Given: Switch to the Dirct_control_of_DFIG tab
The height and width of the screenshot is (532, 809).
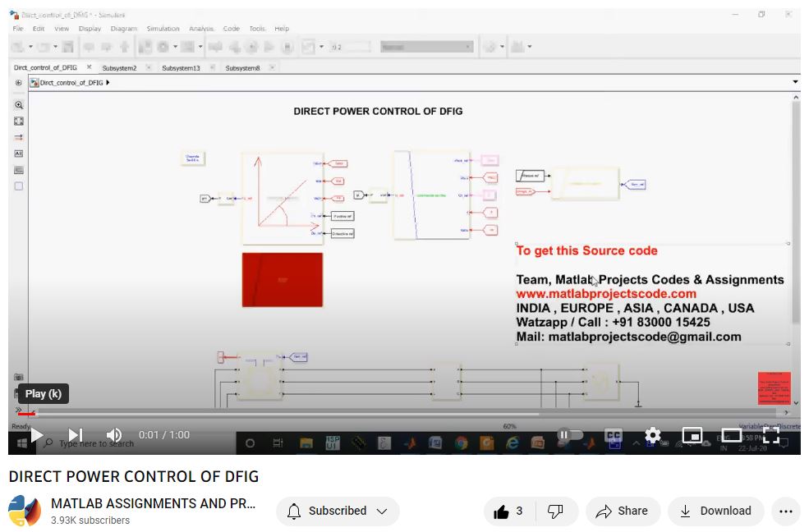Looking at the screenshot, I should [45, 67].
